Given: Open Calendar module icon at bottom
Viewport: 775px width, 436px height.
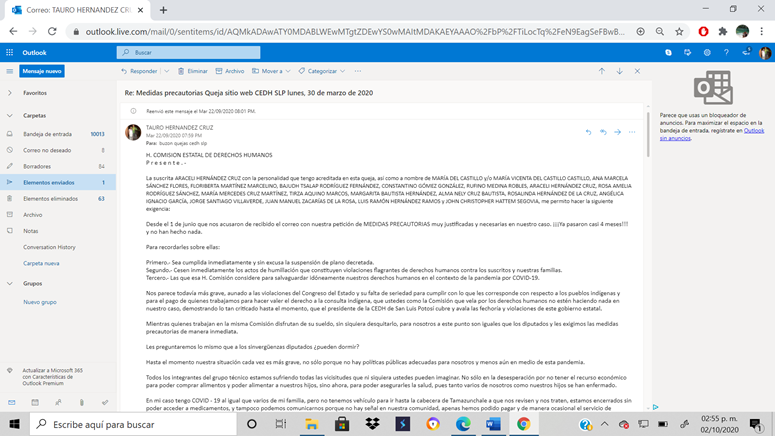Looking at the screenshot, I should click(35, 402).
